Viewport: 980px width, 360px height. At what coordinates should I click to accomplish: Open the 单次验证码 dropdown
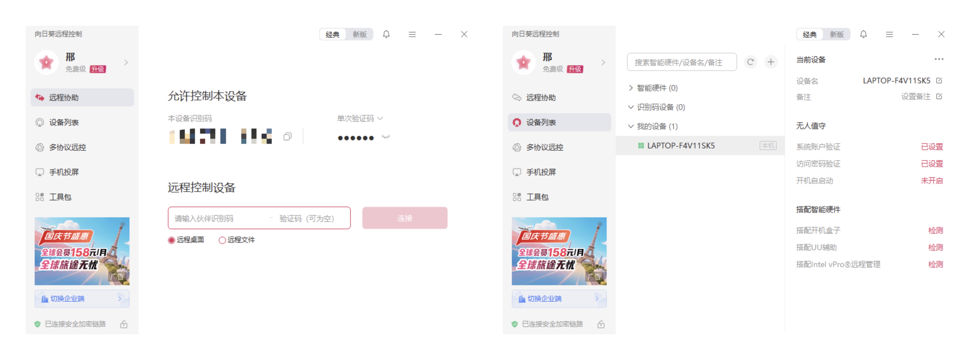click(x=360, y=118)
